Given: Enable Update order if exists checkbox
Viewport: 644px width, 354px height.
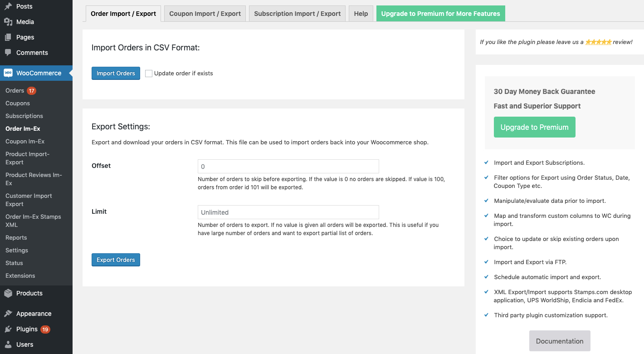Looking at the screenshot, I should (149, 74).
